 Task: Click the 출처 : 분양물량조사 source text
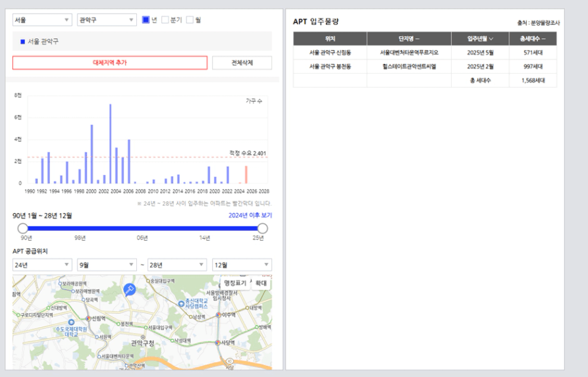(x=538, y=23)
